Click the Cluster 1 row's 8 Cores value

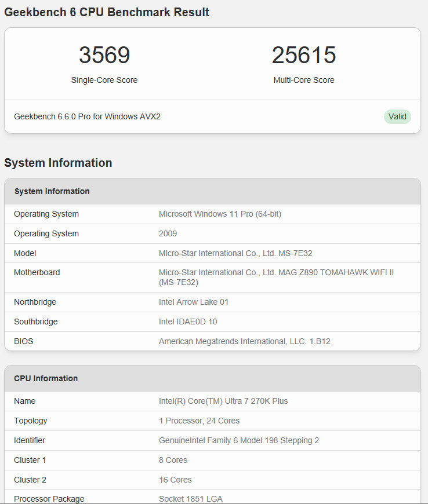(173, 460)
